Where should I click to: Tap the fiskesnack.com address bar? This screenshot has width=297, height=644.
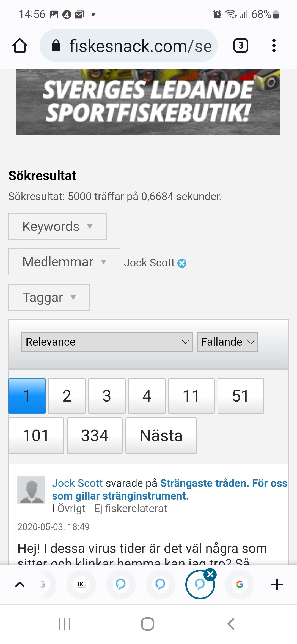(x=129, y=46)
